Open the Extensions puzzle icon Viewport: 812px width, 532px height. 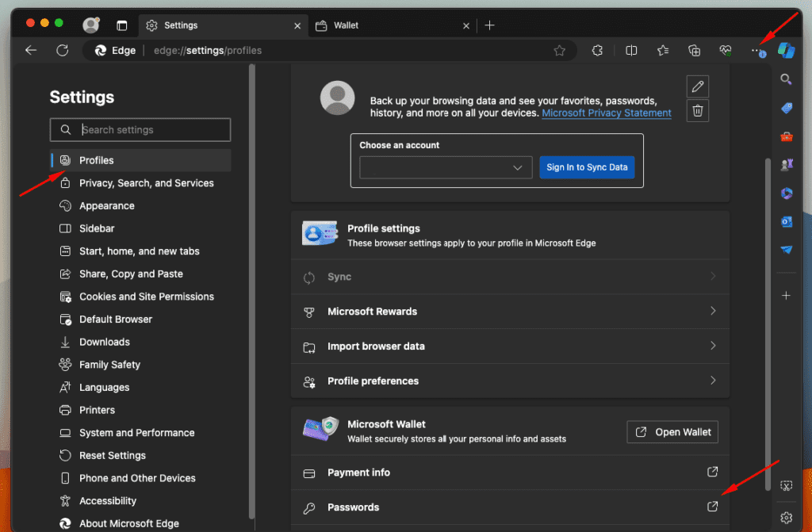pyautogui.click(x=598, y=50)
